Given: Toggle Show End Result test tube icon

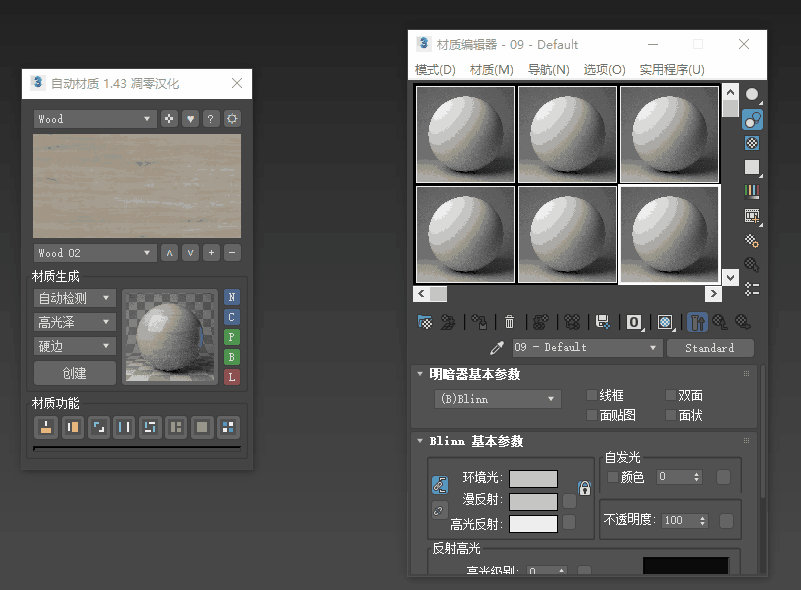Looking at the screenshot, I should (x=697, y=322).
